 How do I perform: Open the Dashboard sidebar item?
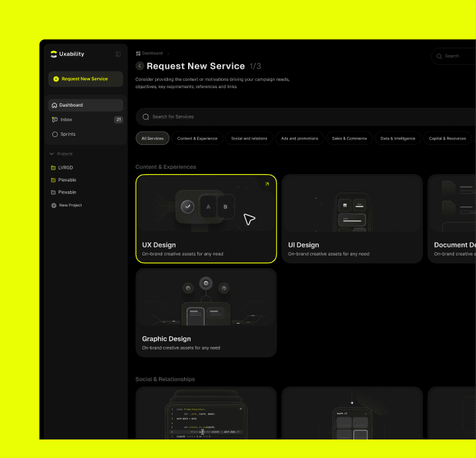click(85, 105)
